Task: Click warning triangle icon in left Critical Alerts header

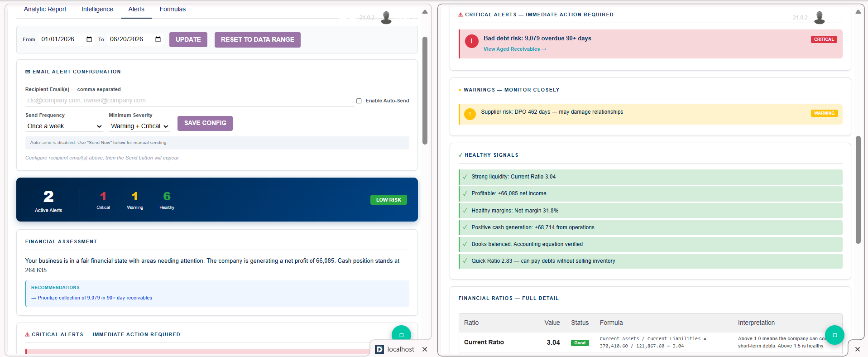Action: click(x=27, y=335)
